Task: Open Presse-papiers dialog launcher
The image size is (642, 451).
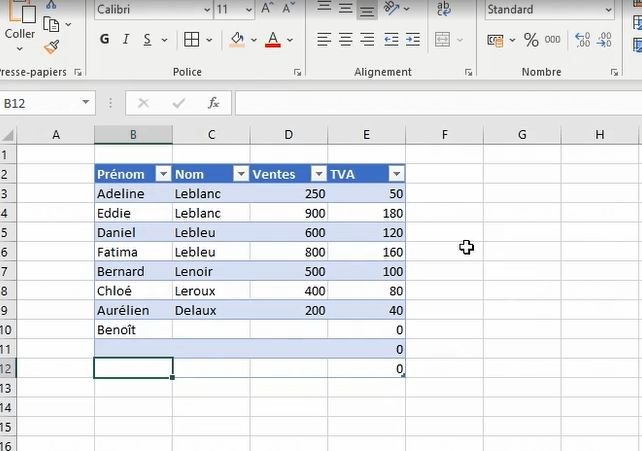Action: pyautogui.click(x=78, y=72)
